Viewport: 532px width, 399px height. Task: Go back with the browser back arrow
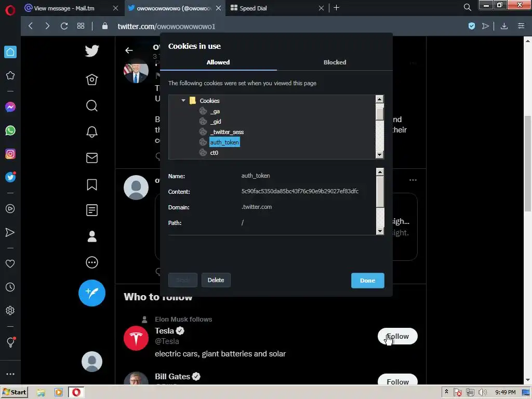[31, 26]
